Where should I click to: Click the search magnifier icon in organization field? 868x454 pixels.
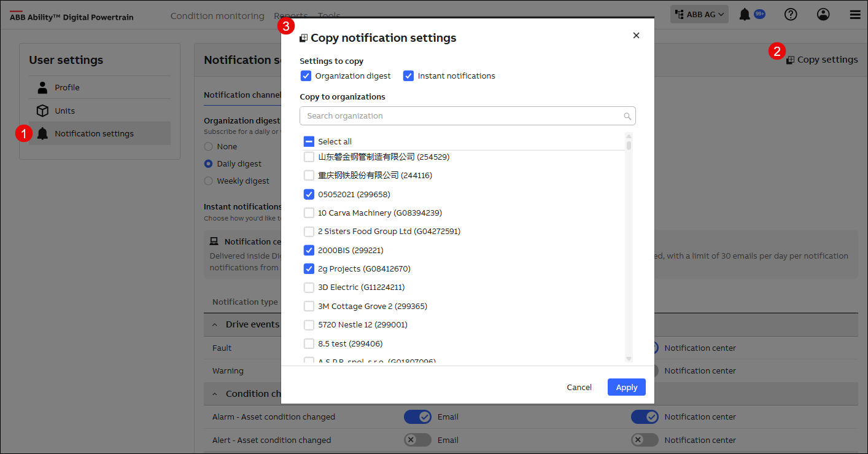coord(627,116)
